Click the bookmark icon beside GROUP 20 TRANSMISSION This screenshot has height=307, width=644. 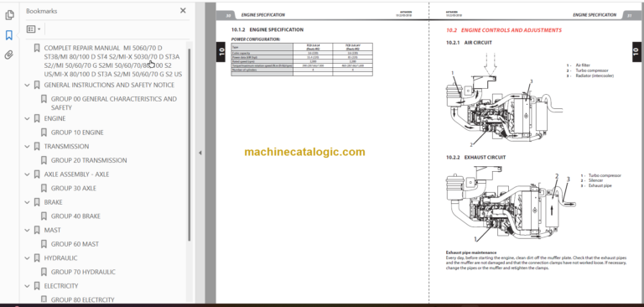[x=44, y=161]
